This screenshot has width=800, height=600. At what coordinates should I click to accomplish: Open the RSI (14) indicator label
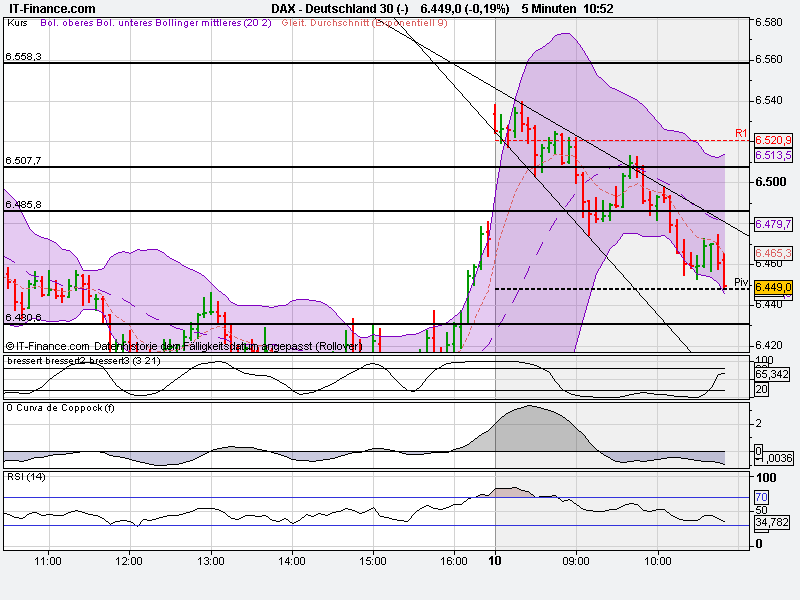(25, 478)
